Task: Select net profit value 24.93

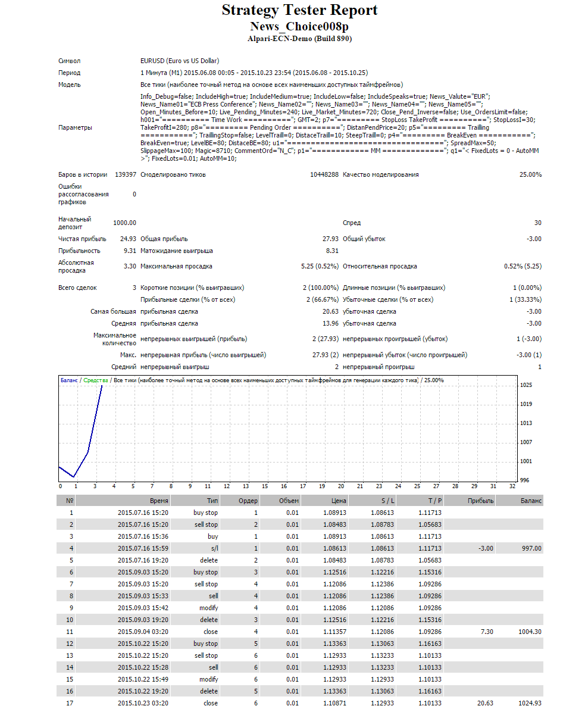Action: (x=128, y=239)
